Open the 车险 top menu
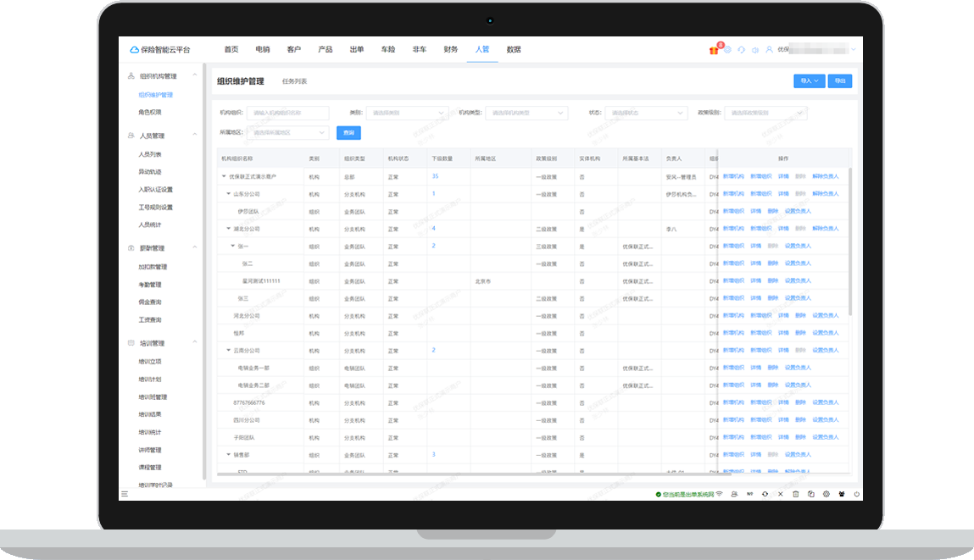 pos(388,50)
